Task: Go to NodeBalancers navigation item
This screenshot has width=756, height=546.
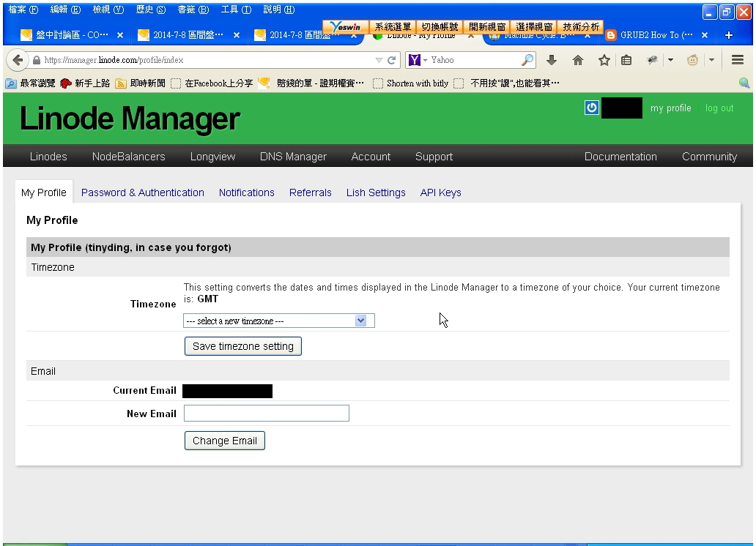Action: point(128,157)
